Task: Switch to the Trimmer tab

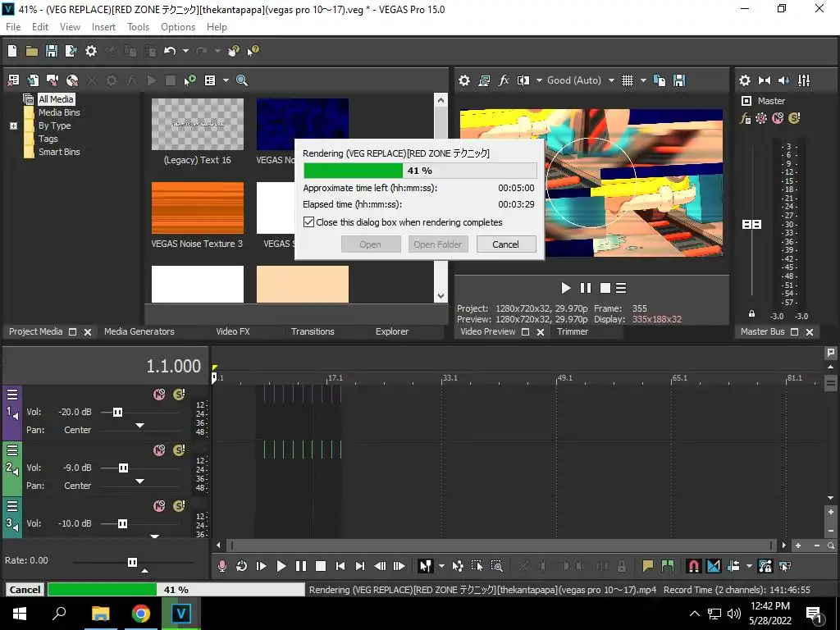Action: tap(573, 331)
